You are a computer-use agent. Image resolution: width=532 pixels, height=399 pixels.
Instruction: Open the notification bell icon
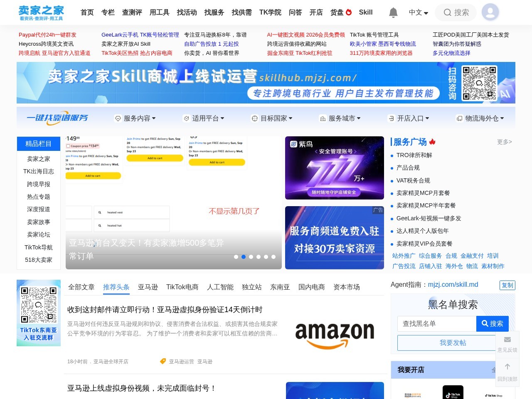pos(393,12)
